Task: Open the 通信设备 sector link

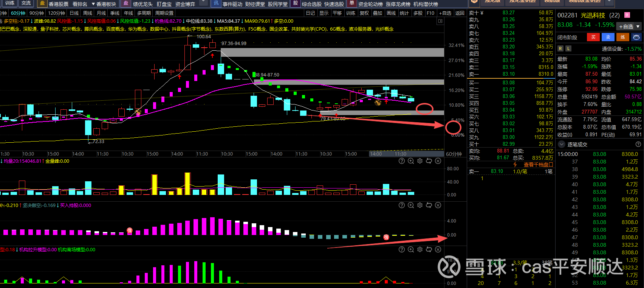Action: [612, 49]
